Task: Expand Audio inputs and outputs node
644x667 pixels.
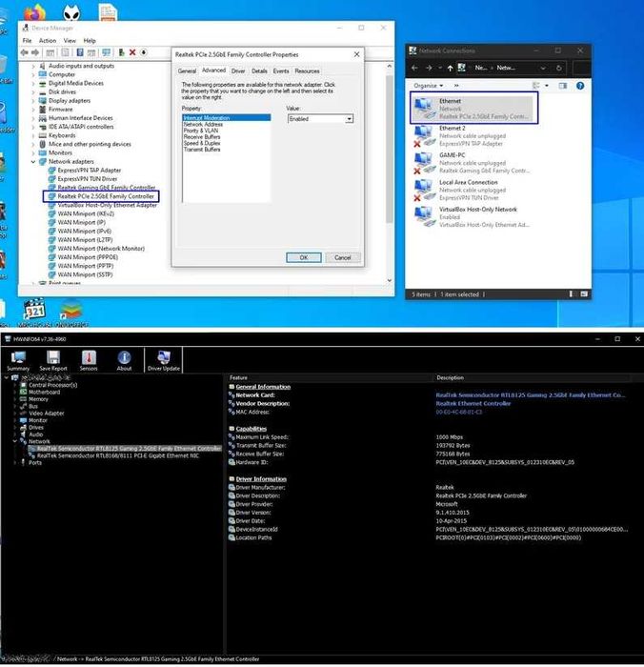Action: pyautogui.click(x=33, y=66)
